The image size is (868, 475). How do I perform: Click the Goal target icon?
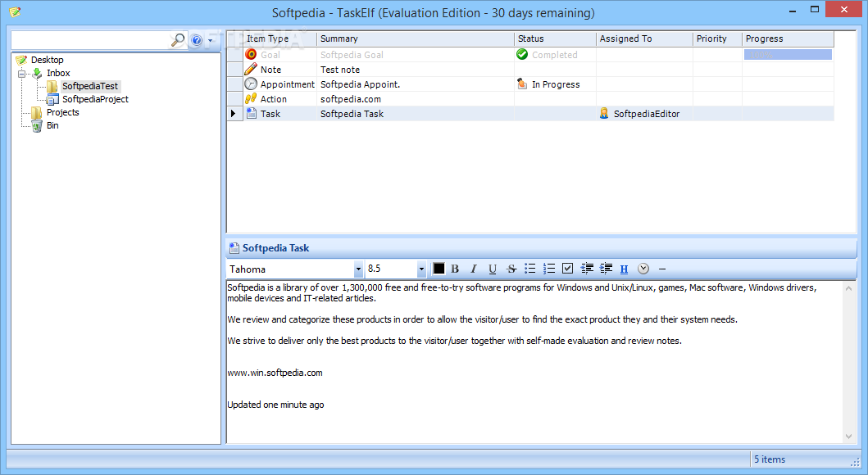251,54
